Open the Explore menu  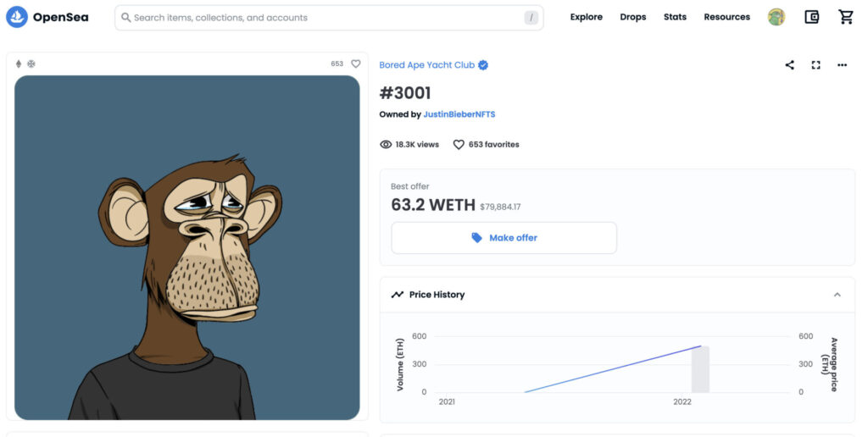click(x=587, y=17)
